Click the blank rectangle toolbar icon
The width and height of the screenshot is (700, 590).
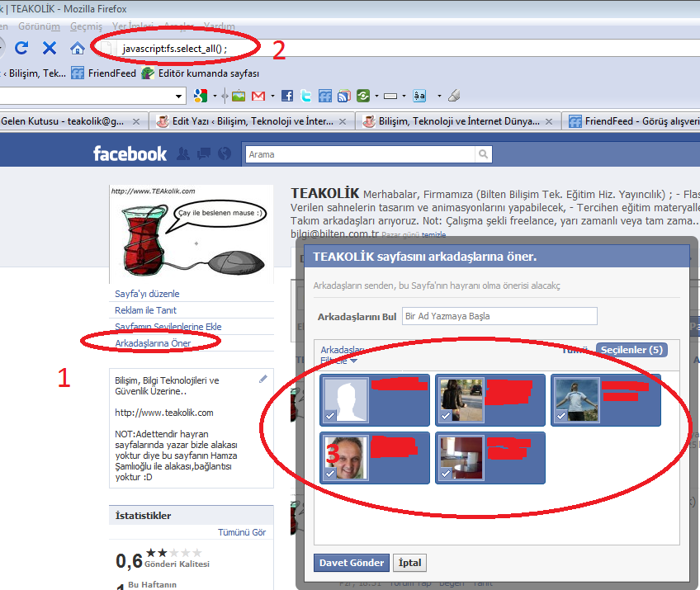coord(390,96)
